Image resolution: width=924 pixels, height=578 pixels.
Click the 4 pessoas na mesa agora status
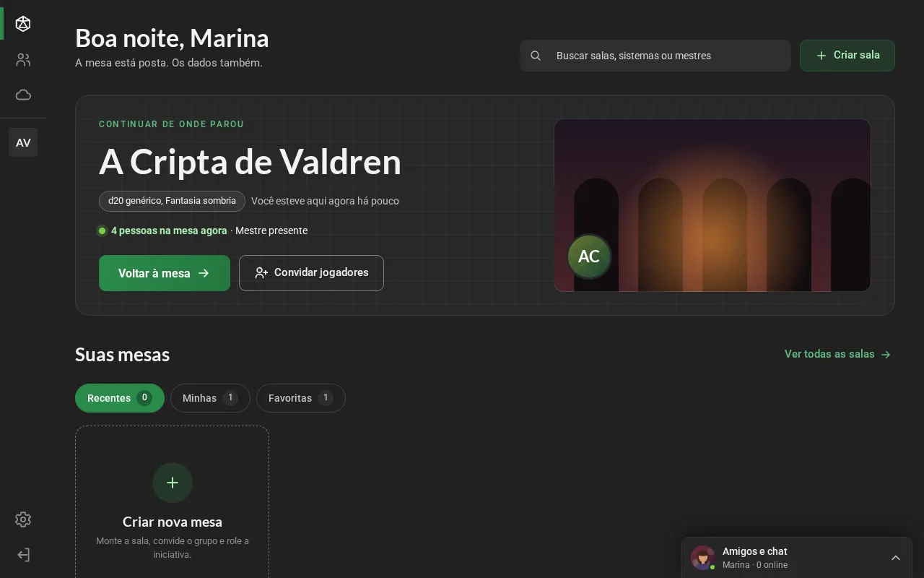[x=169, y=230]
